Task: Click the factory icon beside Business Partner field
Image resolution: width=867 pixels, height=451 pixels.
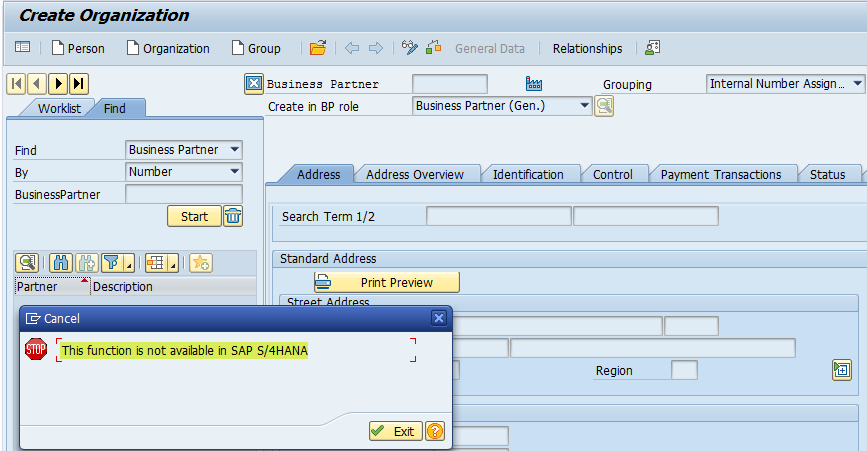Action: 534,84
